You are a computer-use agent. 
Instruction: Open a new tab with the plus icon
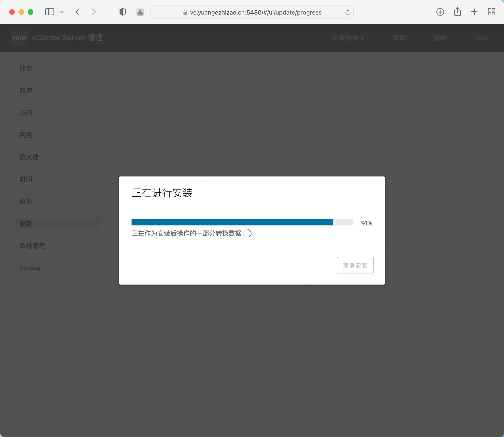pos(474,12)
